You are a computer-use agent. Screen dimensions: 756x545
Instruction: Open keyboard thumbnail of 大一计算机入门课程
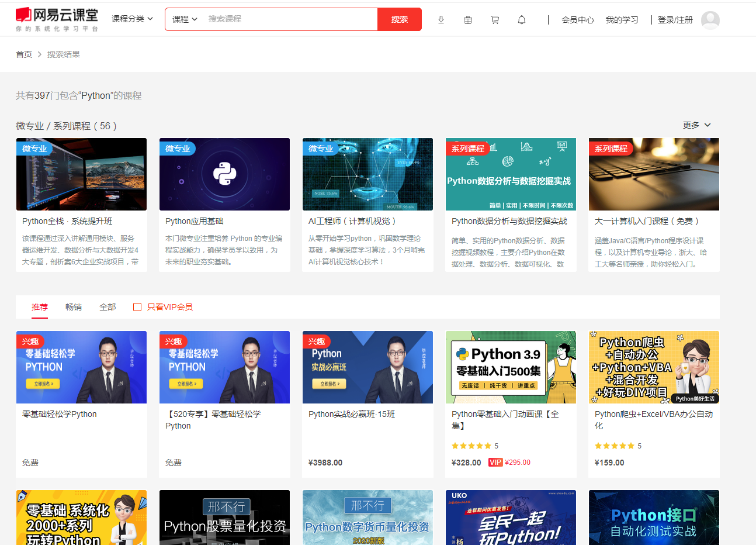pyautogui.click(x=654, y=174)
